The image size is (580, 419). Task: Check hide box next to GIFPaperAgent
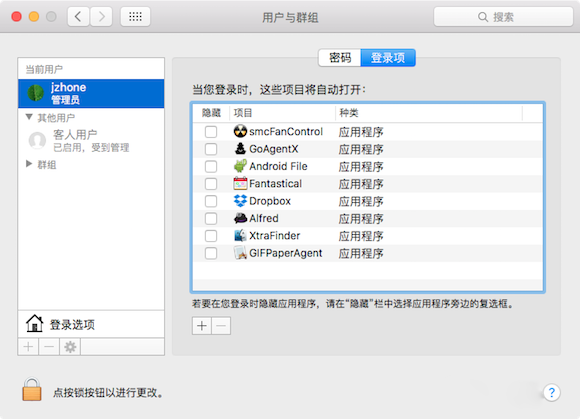point(211,253)
